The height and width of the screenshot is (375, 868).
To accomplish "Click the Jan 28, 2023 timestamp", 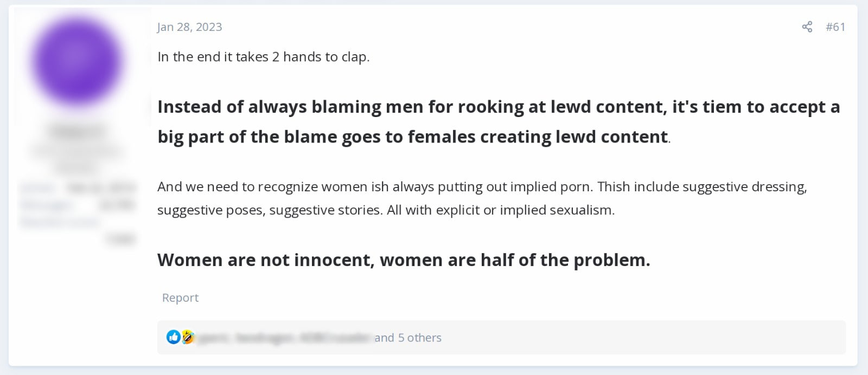I will click(x=189, y=27).
